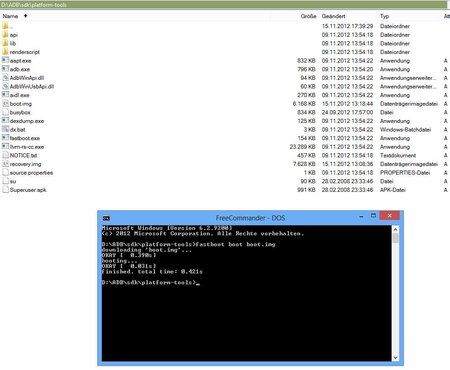
Task: Click the FreeCommander - DOS title bar text
Action: 250,218
